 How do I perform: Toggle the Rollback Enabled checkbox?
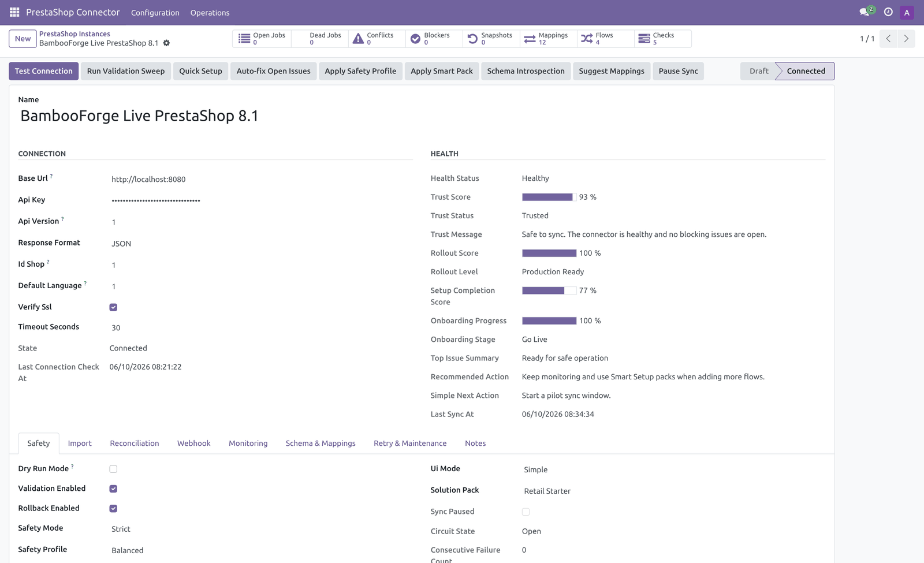pyautogui.click(x=113, y=509)
